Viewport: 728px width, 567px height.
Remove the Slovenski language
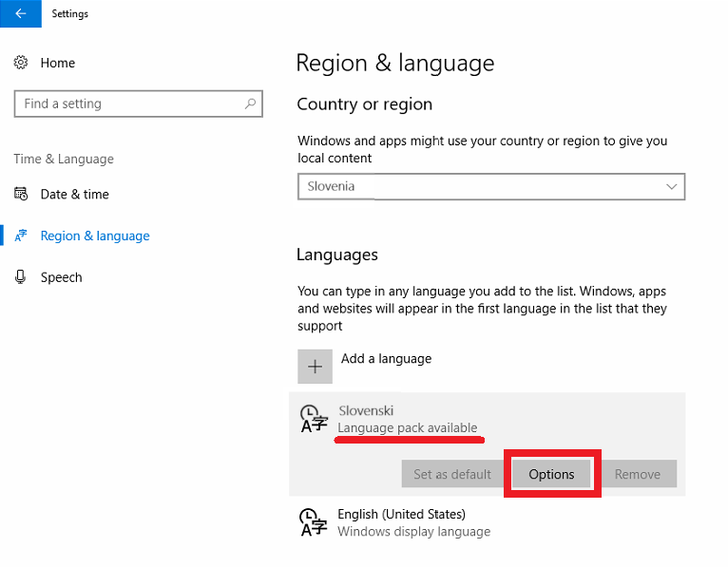pyautogui.click(x=638, y=474)
